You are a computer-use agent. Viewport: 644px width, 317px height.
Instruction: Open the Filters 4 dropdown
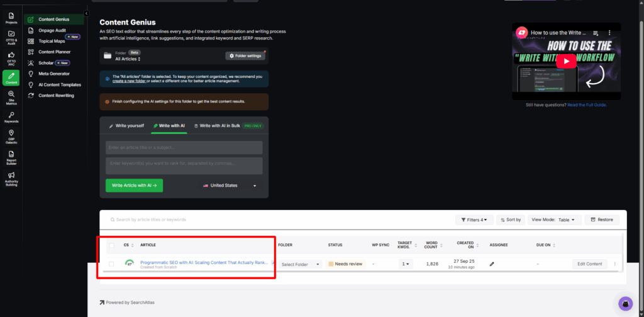(474, 220)
